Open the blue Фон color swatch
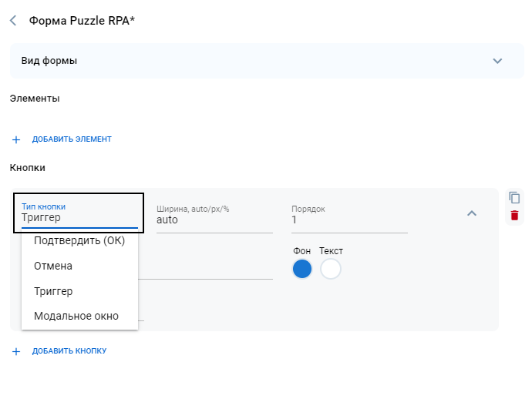This screenshot has height=409, width=532. coord(302,269)
